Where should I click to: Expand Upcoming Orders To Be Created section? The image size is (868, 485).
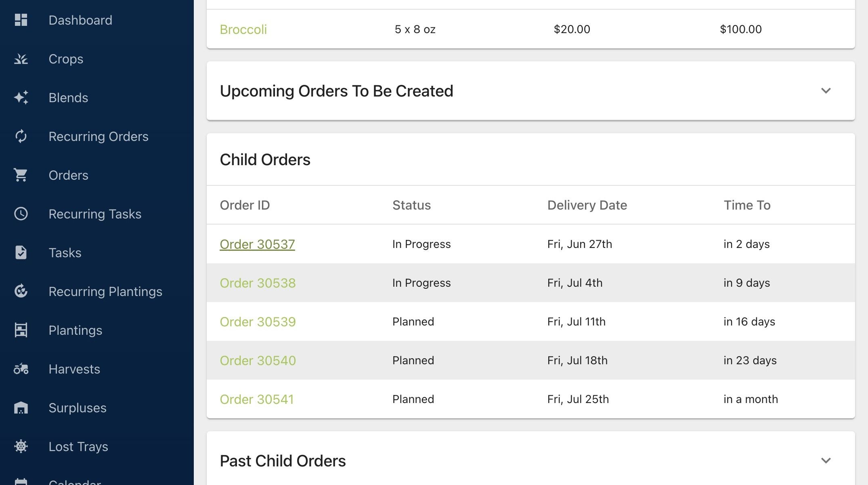[826, 90]
